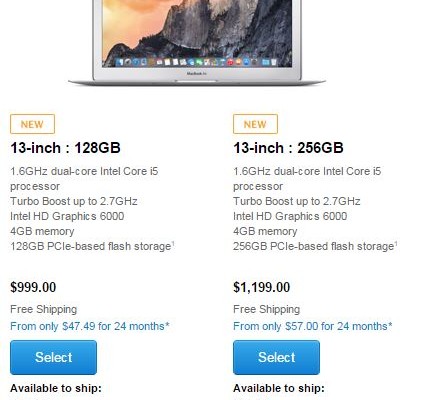Select the 13-inch 256GB MacBook Air
Screen dimensions: 430x400
coord(276,357)
